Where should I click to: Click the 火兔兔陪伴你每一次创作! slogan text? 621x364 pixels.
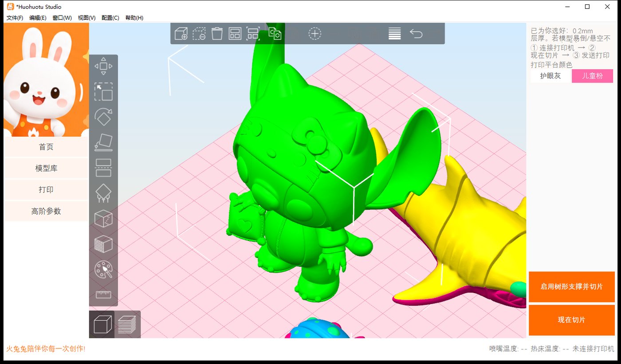pyautogui.click(x=46, y=349)
